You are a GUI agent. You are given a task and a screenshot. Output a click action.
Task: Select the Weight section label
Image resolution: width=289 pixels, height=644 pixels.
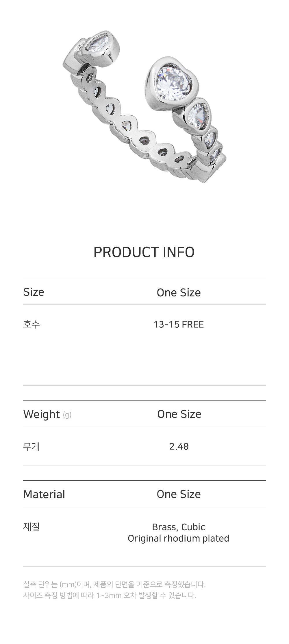(42, 414)
